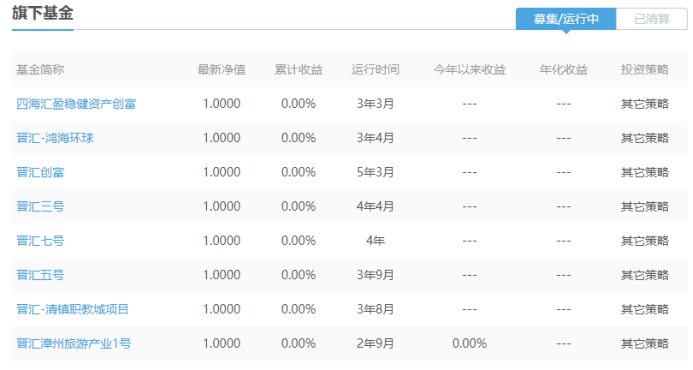Select 其它策略 in the 四海汇盈稳健资产创富 row
Viewport: 693px width, 370px height.
click(x=645, y=104)
